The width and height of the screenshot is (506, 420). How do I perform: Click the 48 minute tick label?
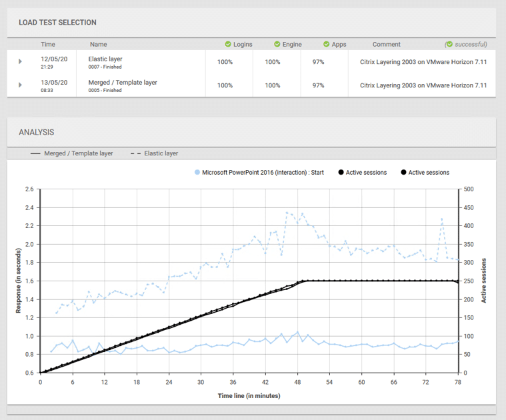[297, 382]
